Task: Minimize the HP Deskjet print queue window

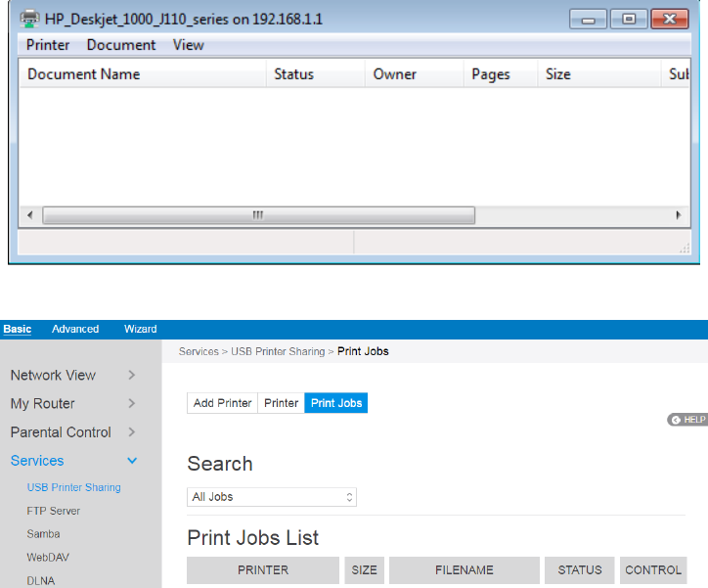Action: click(588, 19)
